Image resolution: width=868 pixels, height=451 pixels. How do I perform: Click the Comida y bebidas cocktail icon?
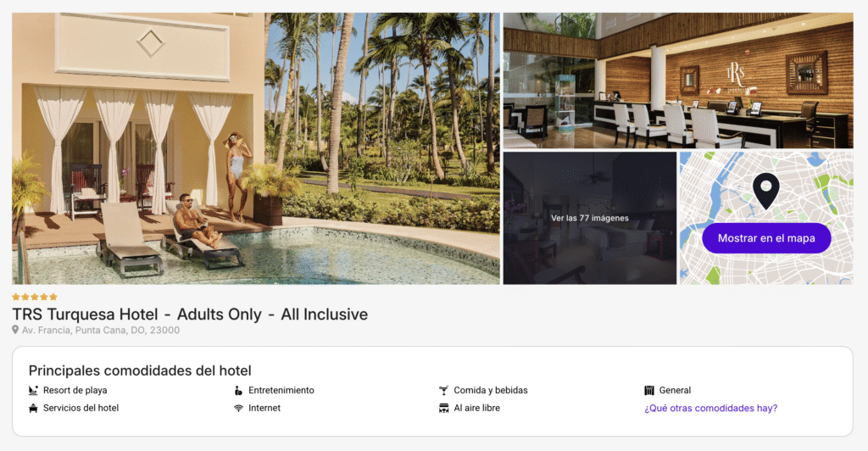pyautogui.click(x=443, y=390)
